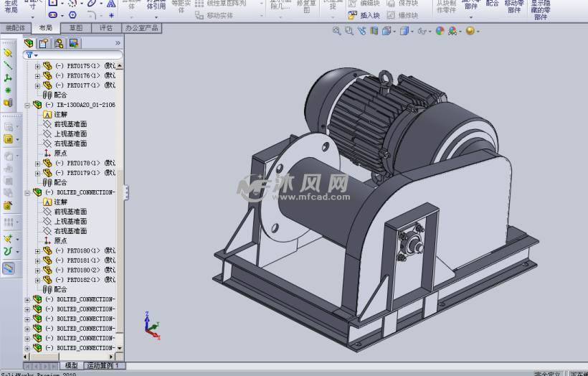Select the Polygon sketch tool
Screen dimensions: 588x376
pyautogui.click(x=72, y=15)
